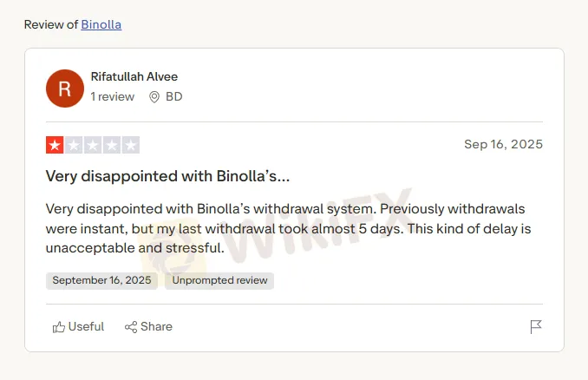Click the Share button
The width and height of the screenshot is (588, 380).
click(x=148, y=327)
